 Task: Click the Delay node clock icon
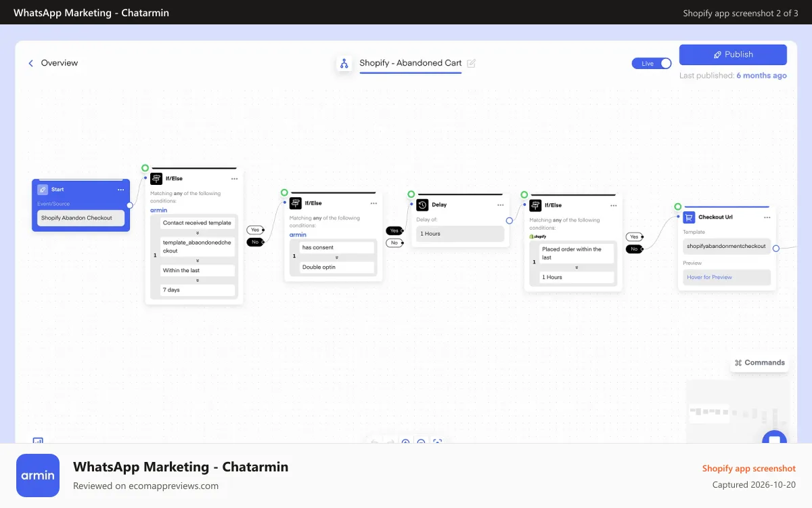pos(423,205)
